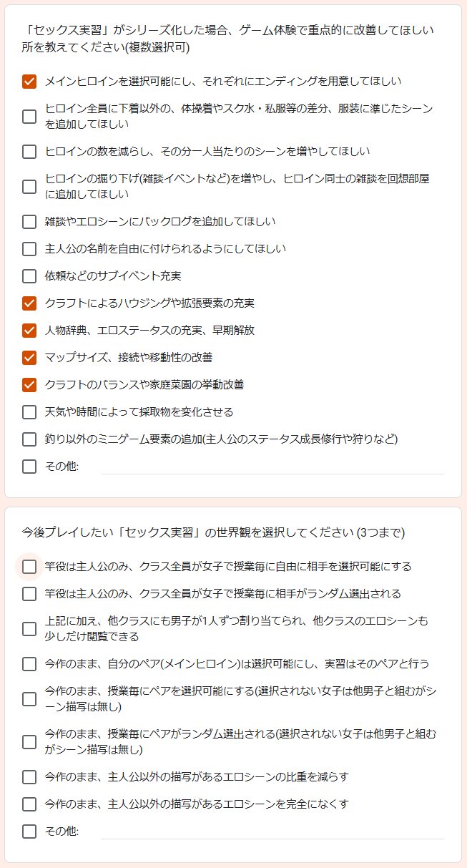Screen dimensions: 467x868
Task: Check the option ending 自由に相手を選択可能にする
Action: (x=29, y=567)
